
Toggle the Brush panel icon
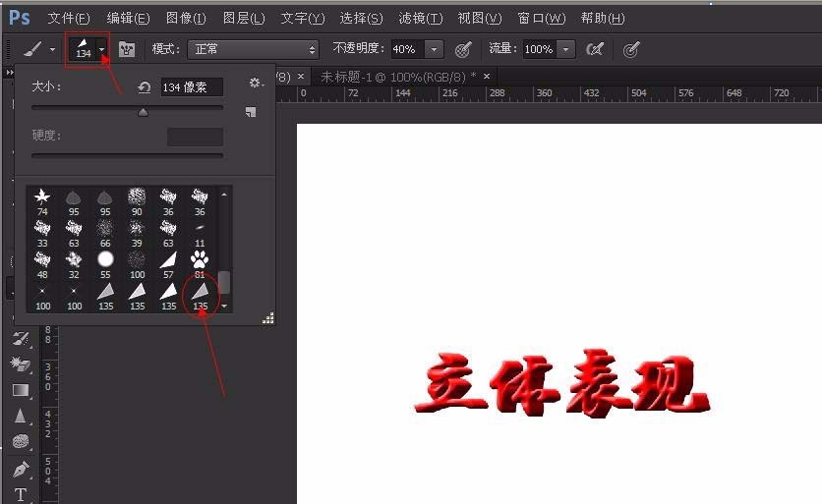(126, 50)
